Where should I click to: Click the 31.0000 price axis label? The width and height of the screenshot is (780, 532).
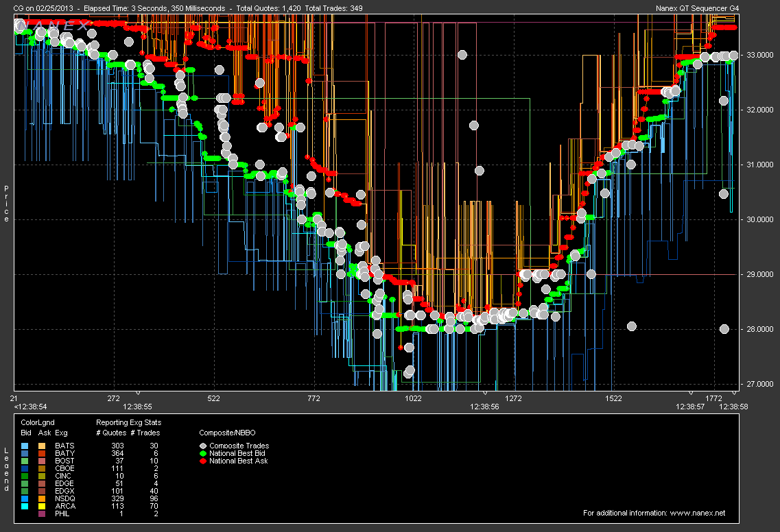(x=759, y=165)
